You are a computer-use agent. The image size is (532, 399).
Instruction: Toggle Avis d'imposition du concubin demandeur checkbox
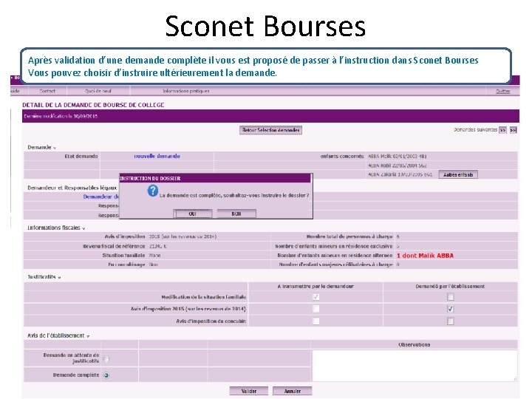316,321
